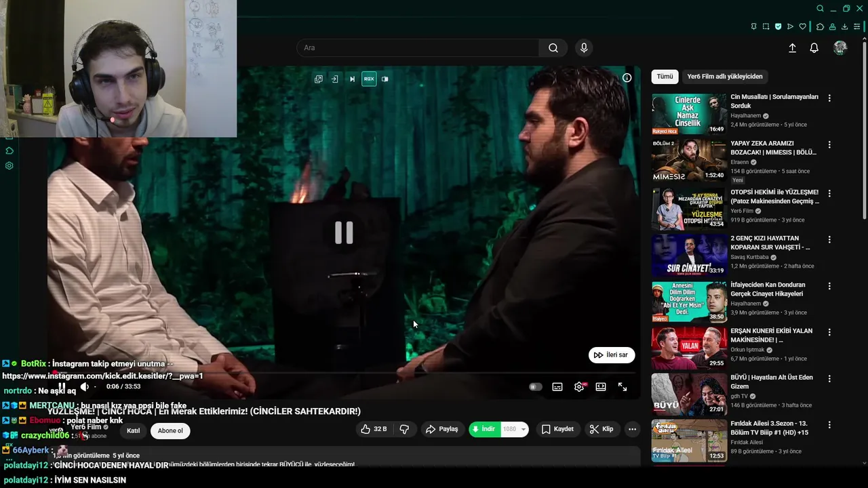The width and height of the screenshot is (868, 488).
Task: Enter fullscreen mode
Action: (x=623, y=387)
